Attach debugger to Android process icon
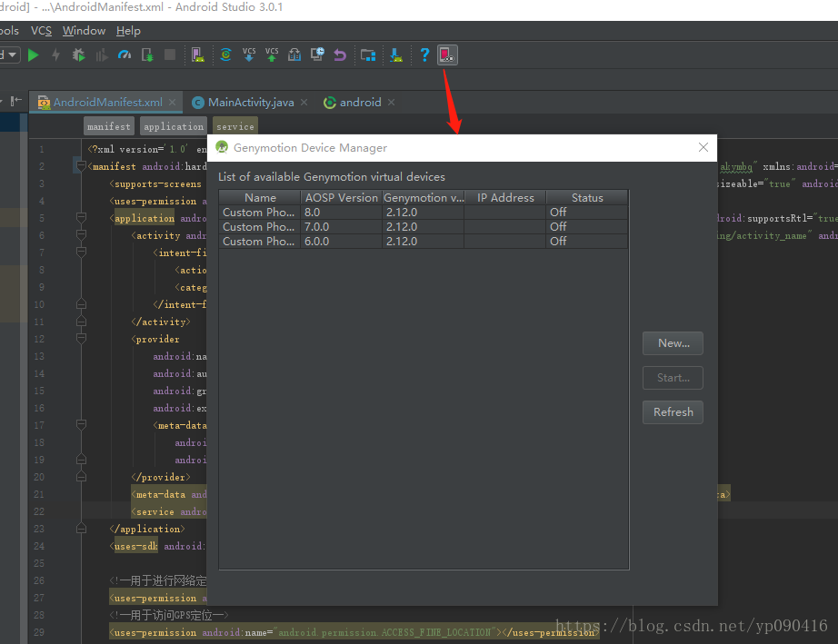 [x=147, y=55]
